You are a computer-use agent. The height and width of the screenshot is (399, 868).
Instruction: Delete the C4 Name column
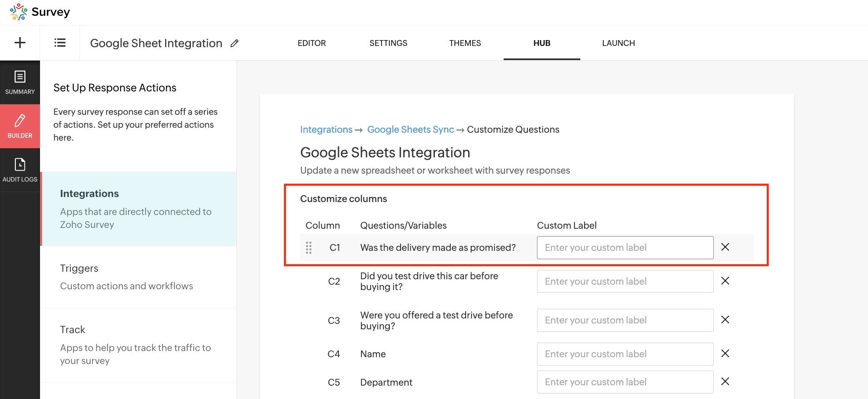tap(725, 354)
